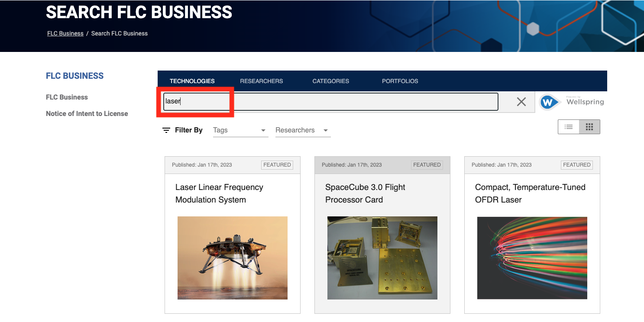
Task: Click the Mars lander thumbnail image
Action: click(x=232, y=258)
